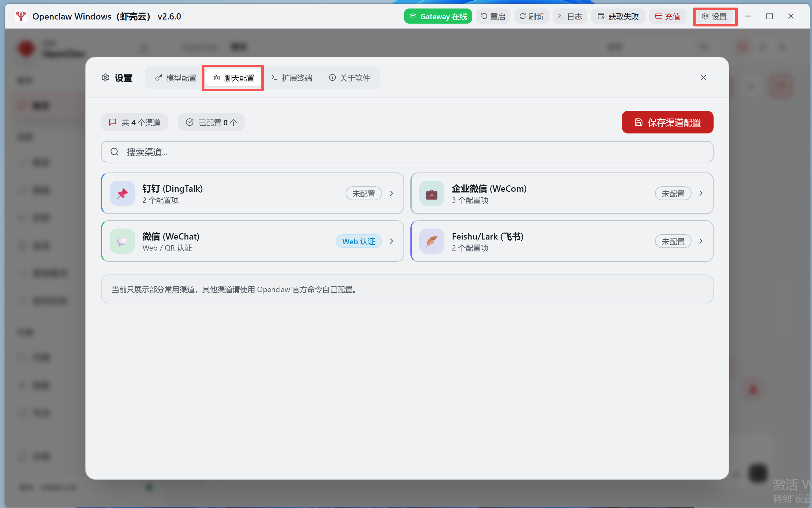Click the search magnifier icon
The height and width of the screenshot is (508, 812).
point(114,152)
